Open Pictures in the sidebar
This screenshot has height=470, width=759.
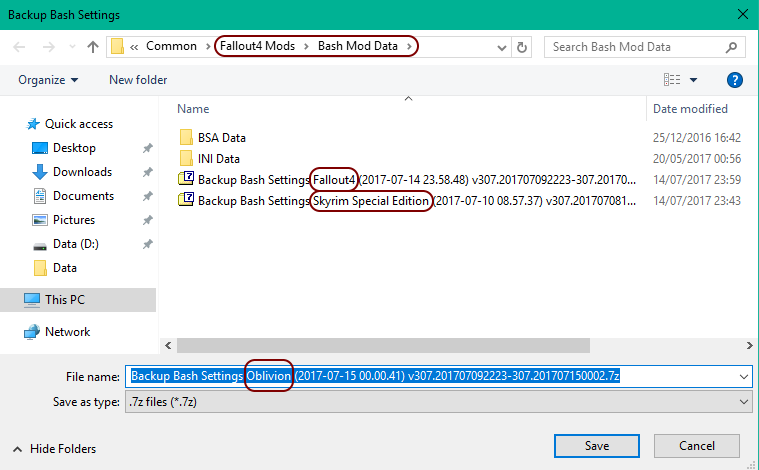pyautogui.click(x=63, y=220)
